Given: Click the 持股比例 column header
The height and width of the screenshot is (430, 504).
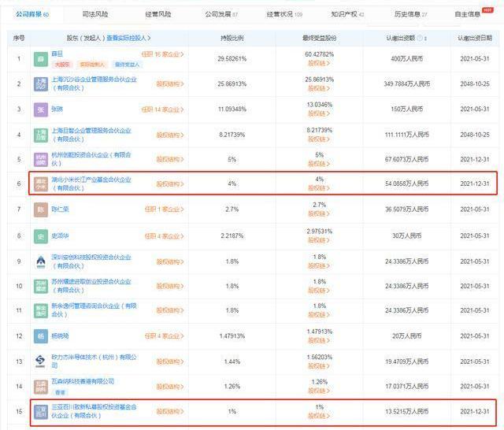Looking at the screenshot, I should click(232, 39).
